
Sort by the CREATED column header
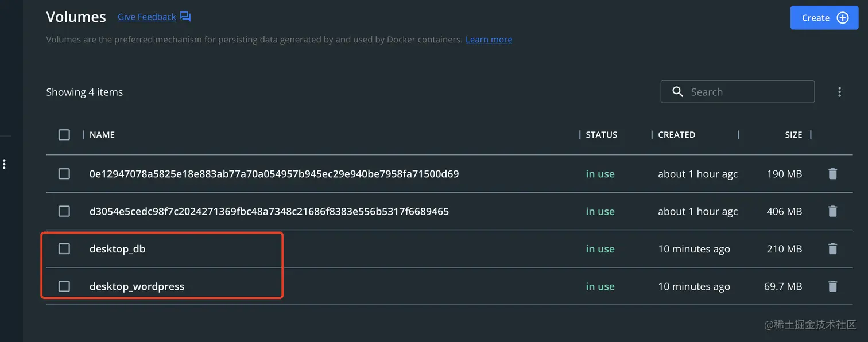(676, 135)
